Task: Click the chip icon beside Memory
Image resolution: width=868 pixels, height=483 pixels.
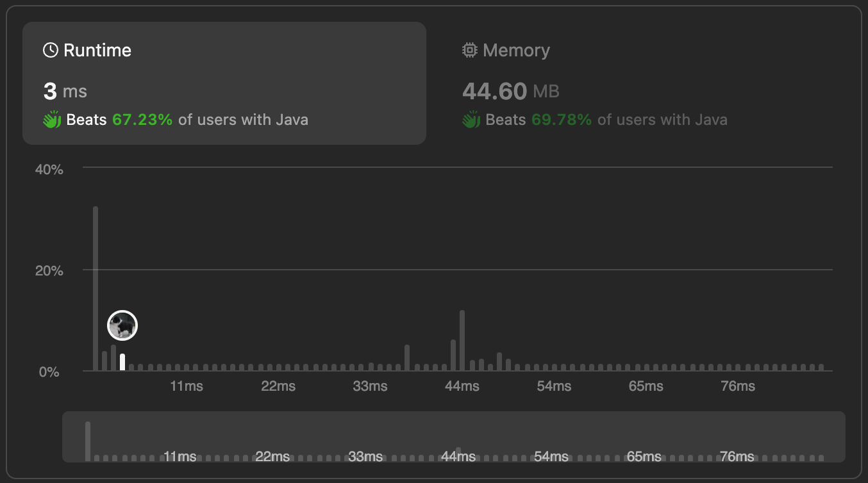Action: pyautogui.click(x=470, y=50)
